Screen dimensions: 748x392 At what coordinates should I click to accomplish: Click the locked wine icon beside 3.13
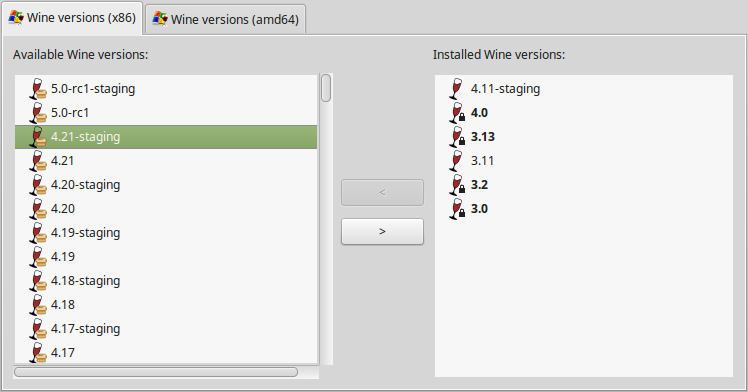tap(457, 137)
